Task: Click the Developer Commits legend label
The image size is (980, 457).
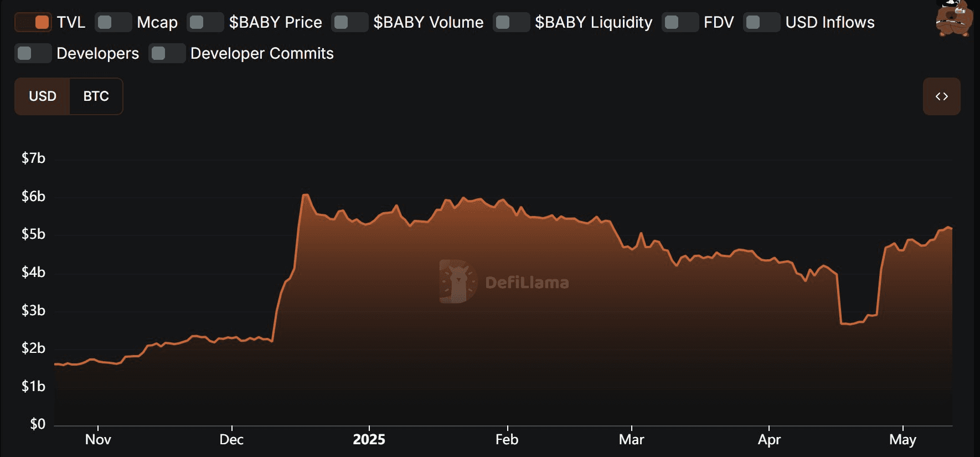Action: (x=262, y=53)
